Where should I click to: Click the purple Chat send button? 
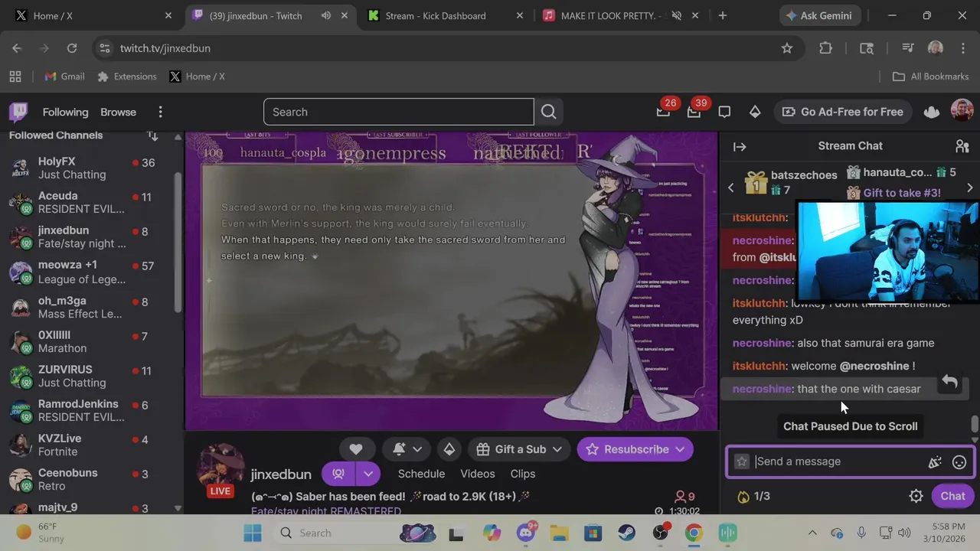[952, 496]
